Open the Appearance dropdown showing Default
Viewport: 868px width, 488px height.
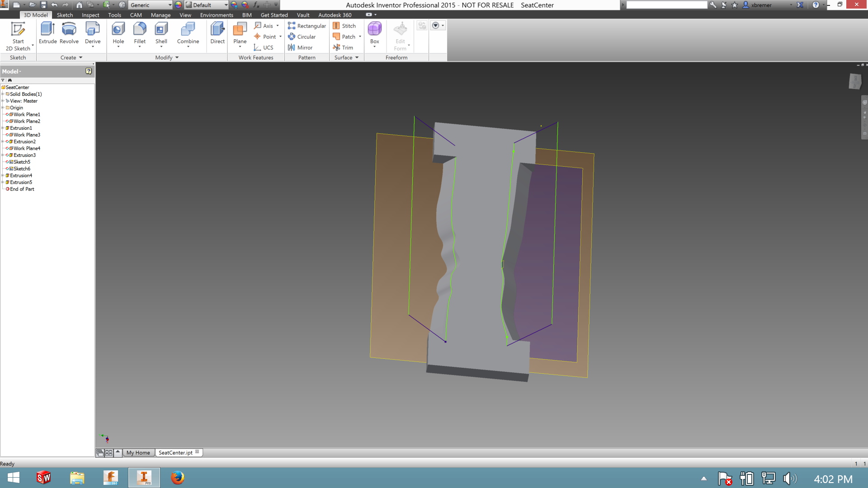tap(207, 5)
